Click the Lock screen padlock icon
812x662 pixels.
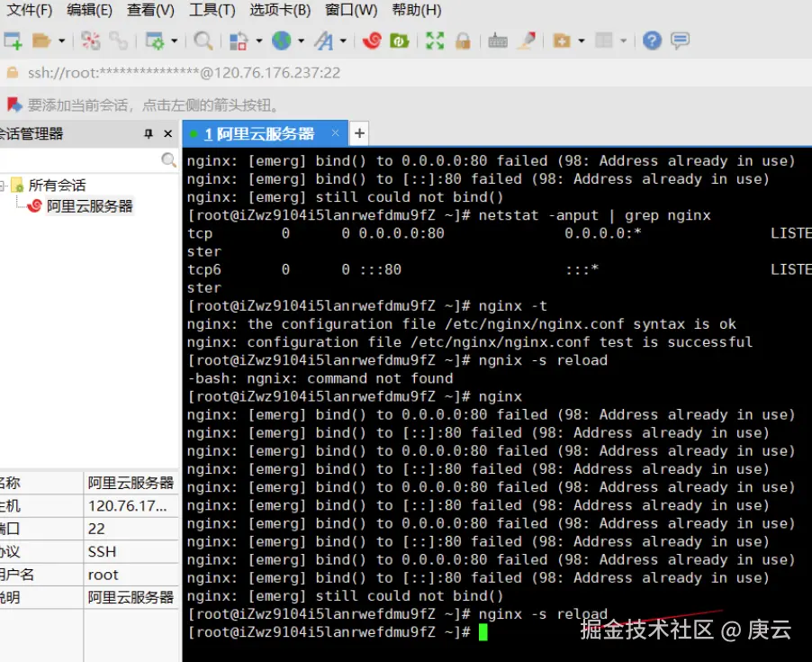[463, 41]
